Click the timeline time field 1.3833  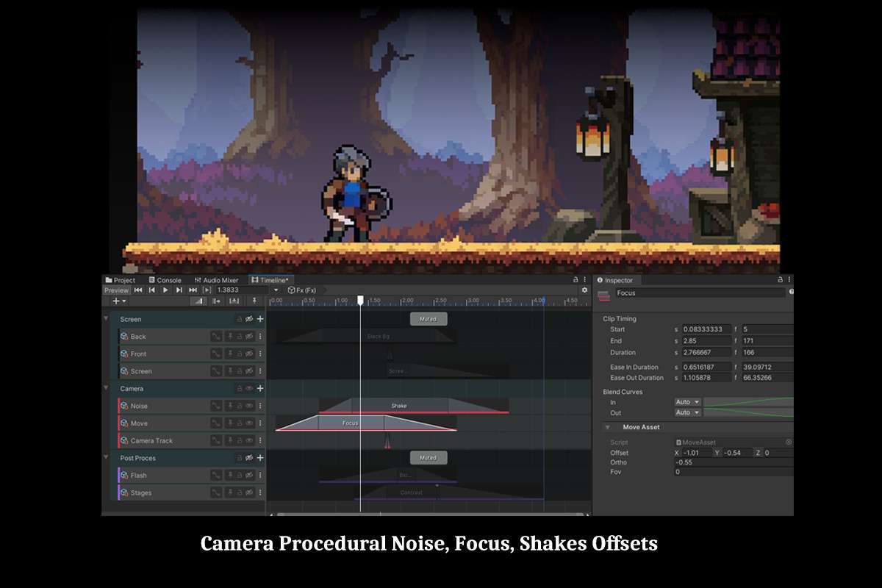(243, 290)
